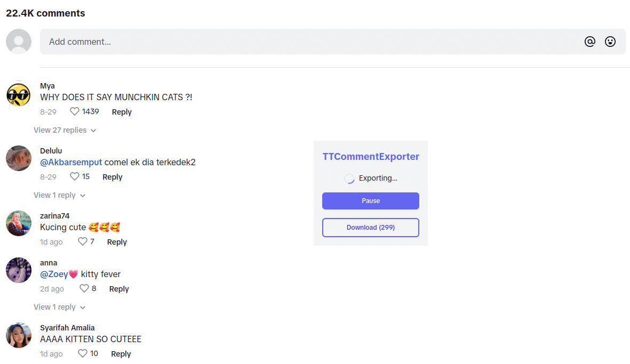Click the @ mention icon in comment box
Screen dimensions: 630x364
[x=589, y=42]
